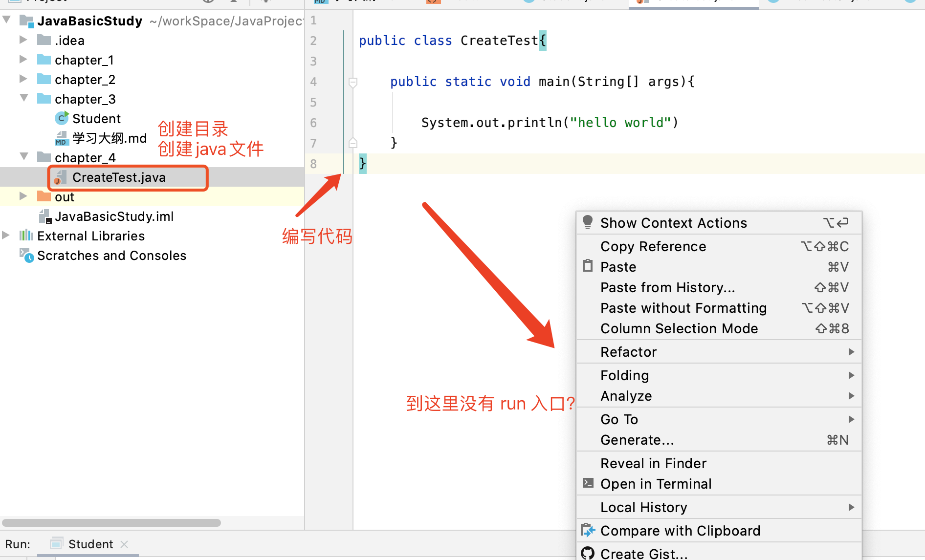The width and height of the screenshot is (925, 560).
Task: Click the chapter_1 folder icon
Action: pos(44,60)
